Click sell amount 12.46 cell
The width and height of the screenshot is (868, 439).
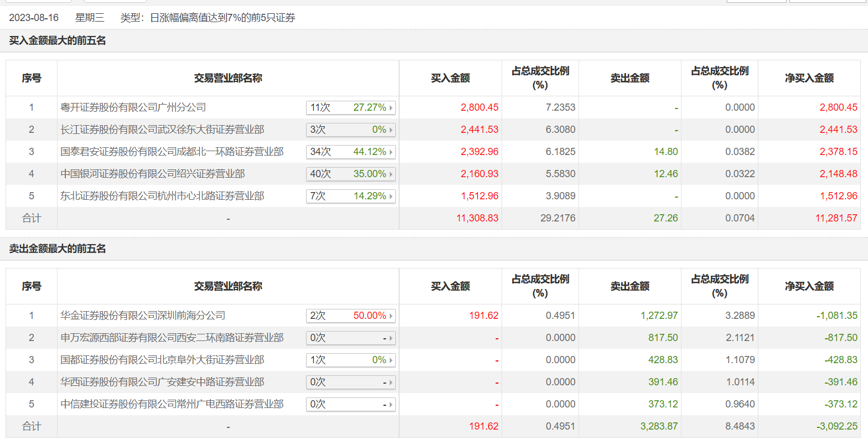click(x=666, y=174)
